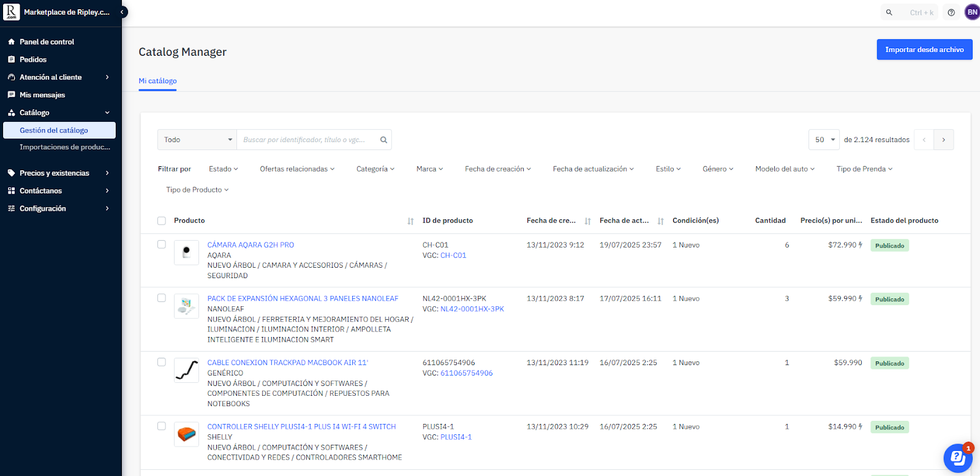Viewport: 980px width, 476px height.
Task: Check the PACK DE EXPANSIÓN HEXAGONAL row checkbox
Action: 162,298
